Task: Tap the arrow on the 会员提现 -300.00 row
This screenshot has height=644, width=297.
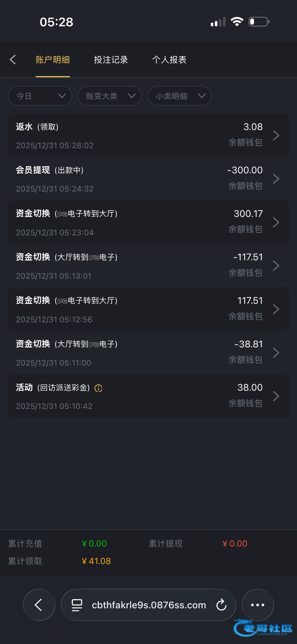Action: [x=276, y=179]
